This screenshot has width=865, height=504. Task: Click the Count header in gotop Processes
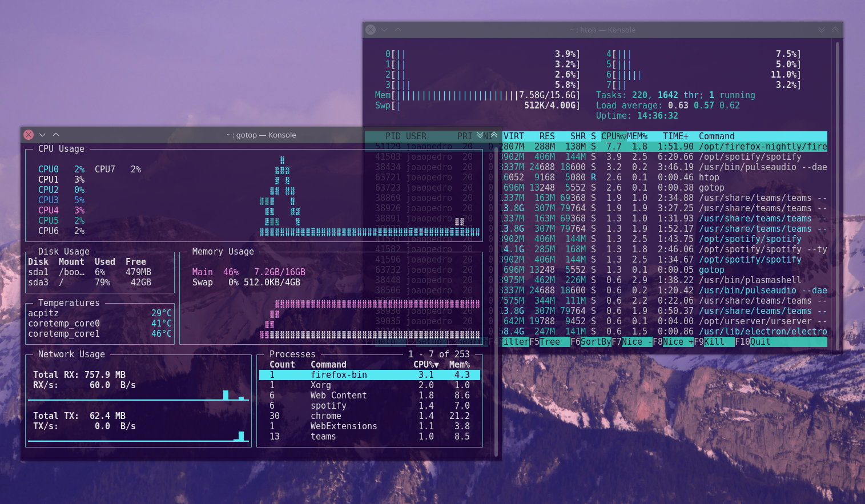click(x=282, y=365)
